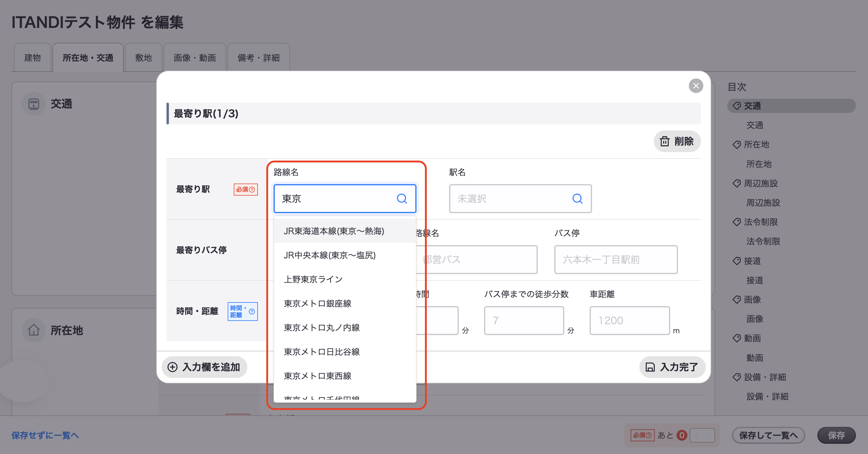Screen dimensions: 868x454
Task: Click tag icon next to 周辺施設 in 目次
Action: pyautogui.click(x=737, y=184)
